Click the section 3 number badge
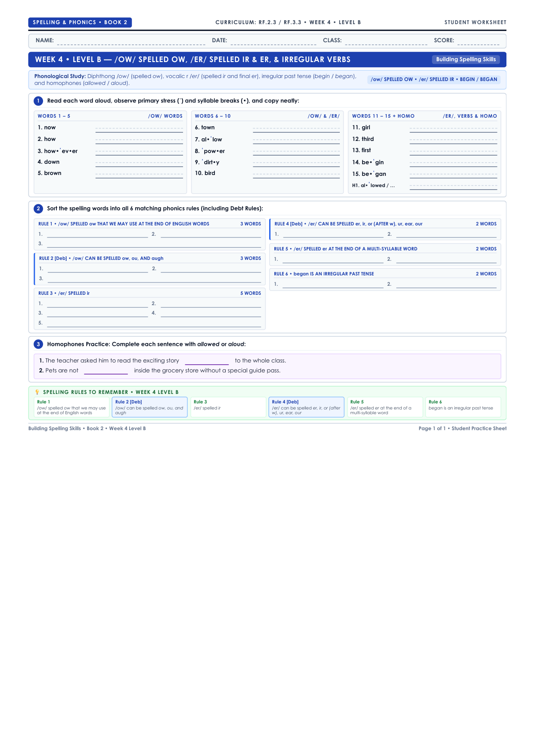The width and height of the screenshot is (534, 756). [38, 344]
